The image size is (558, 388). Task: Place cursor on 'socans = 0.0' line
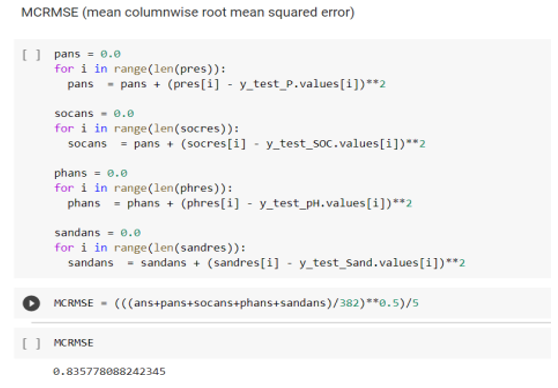click(94, 114)
